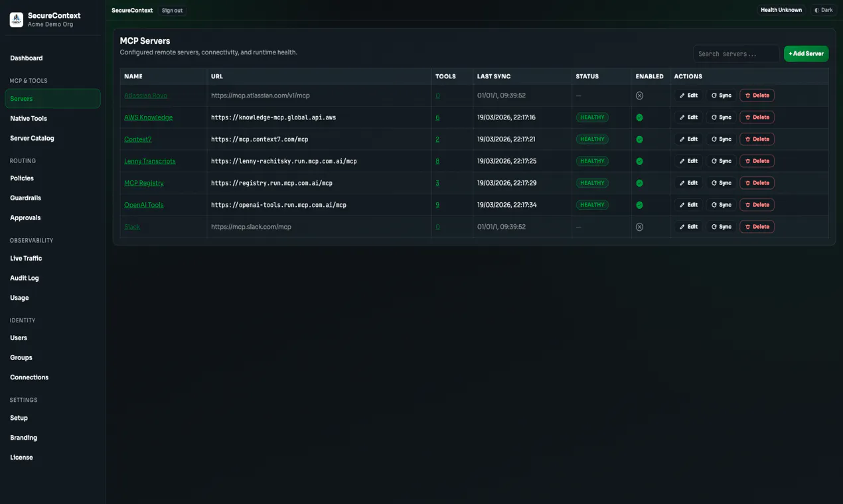Focus the Search servers field
This screenshot has height=504, width=843.
[736, 54]
